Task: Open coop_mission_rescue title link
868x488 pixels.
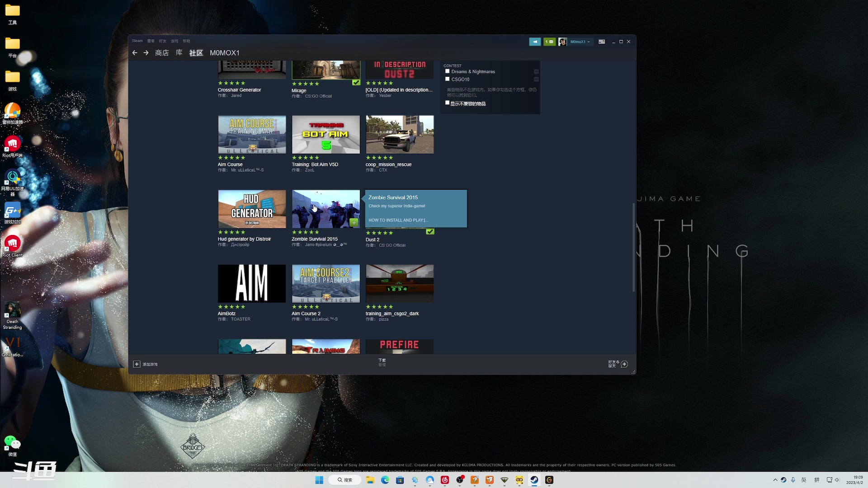Action: (x=388, y=164)
